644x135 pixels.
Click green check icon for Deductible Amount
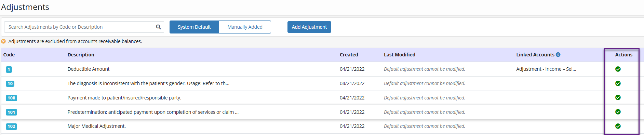coord(618,69)
